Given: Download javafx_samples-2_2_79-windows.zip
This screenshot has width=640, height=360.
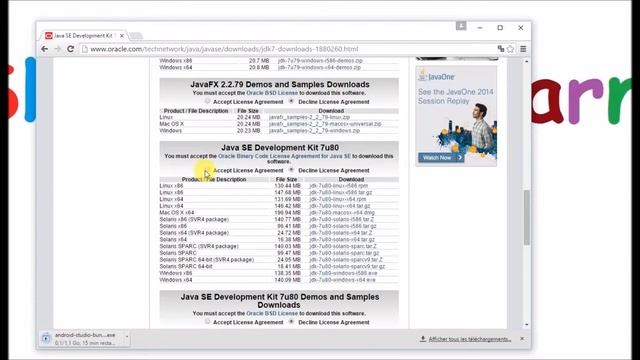Looking at the screenshot, I should [x=314, y=131].
